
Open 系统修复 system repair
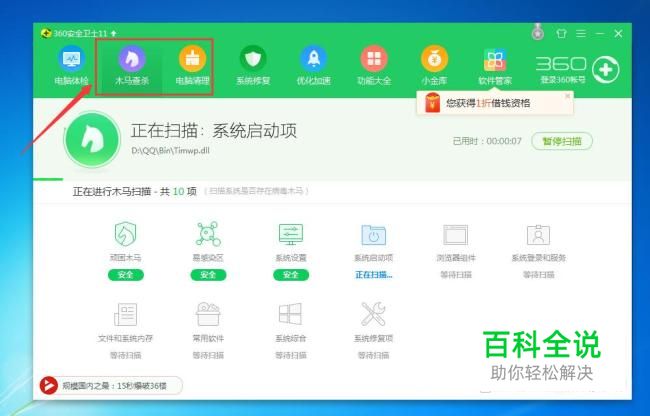(x=253, y=66)
